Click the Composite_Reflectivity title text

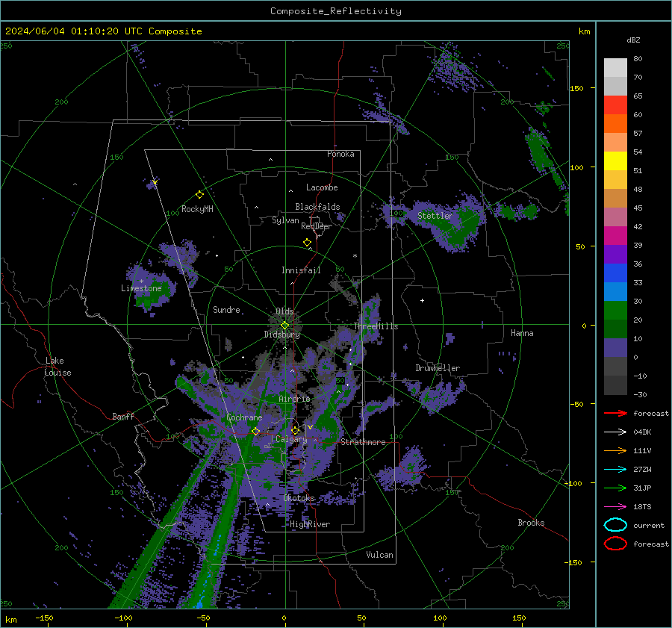[x=336, y=11]
